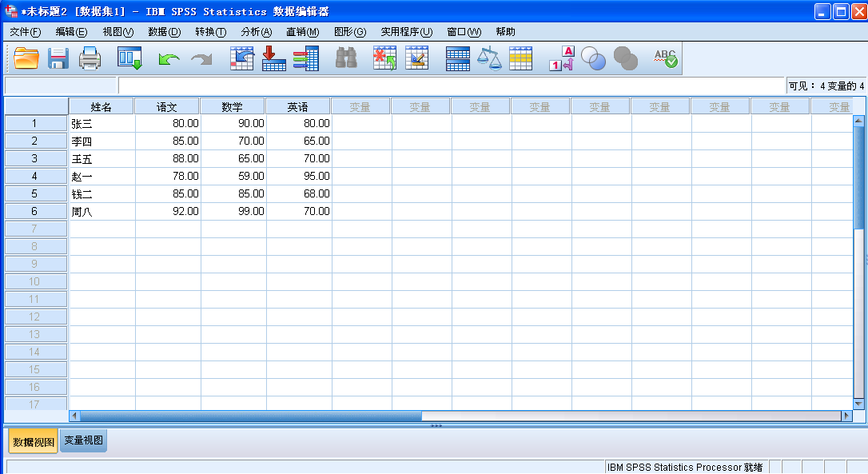868x474 pixels.
Task: Select the 语文 column header
Action: coord(166,107)
